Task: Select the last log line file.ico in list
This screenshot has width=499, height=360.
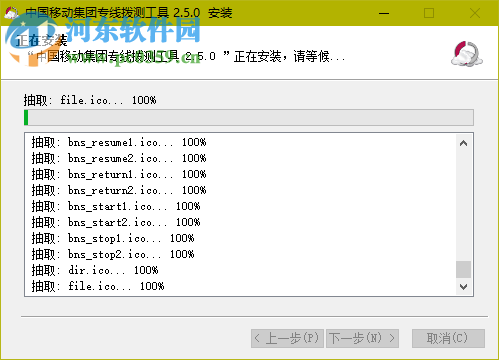Action: (98, 286)
